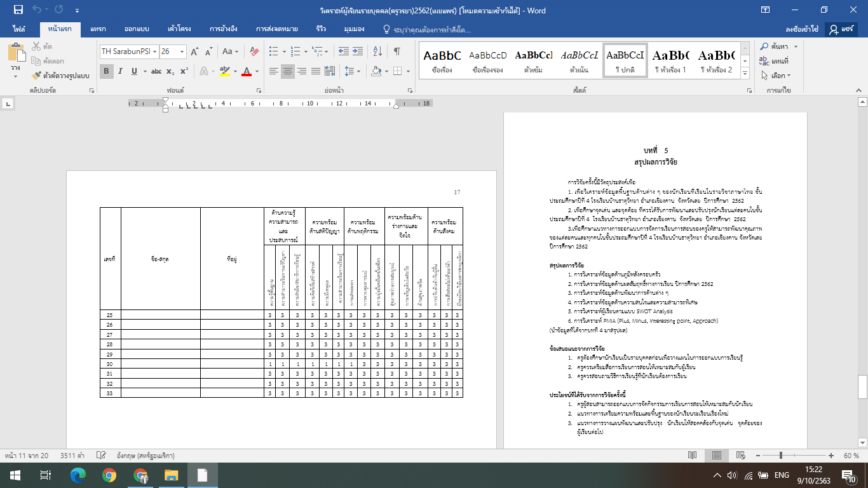The width and height of the screenshot is (868, 488).
Task: Switch to the รีวิว (Review) tab
Action: (x=321, y=29)
